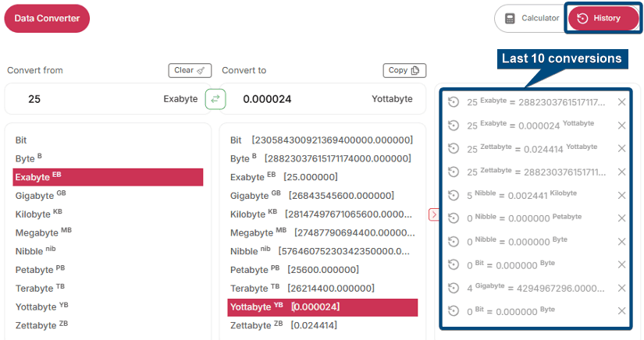The height and width of the screenshot is (340, 644).
Task: Select Zettabyte in the Convert to list
Action: point(251,325)
